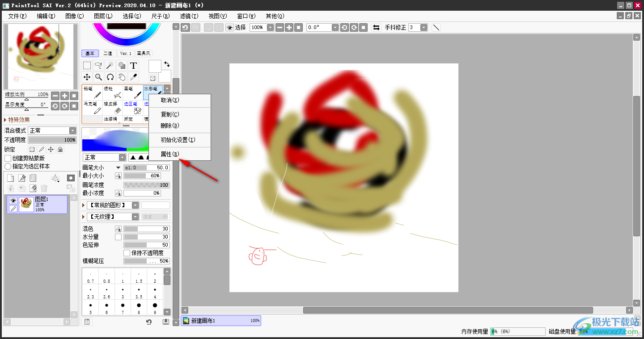Click the transparent color icon
644x339 pixels.
[153, 78]
